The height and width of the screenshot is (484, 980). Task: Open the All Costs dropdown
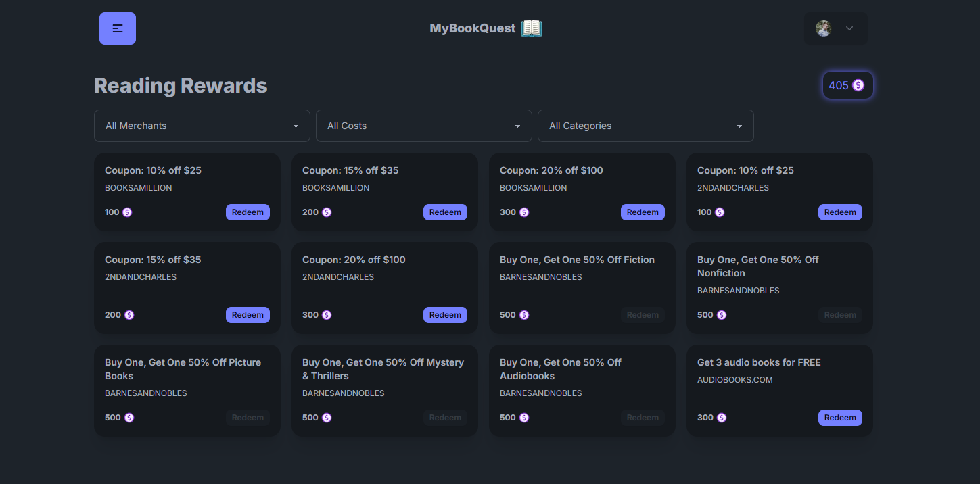tap(423, 125)
